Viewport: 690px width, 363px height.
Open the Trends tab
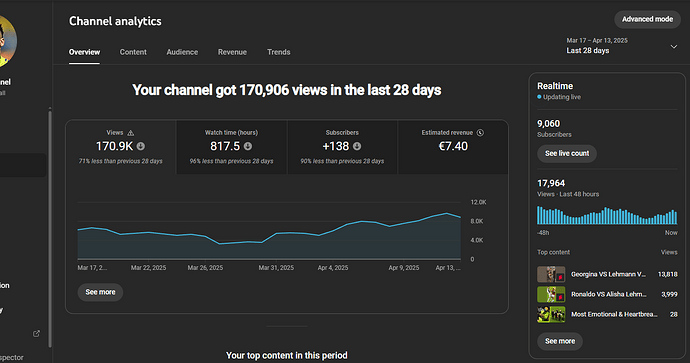click(x=279, y=52)
